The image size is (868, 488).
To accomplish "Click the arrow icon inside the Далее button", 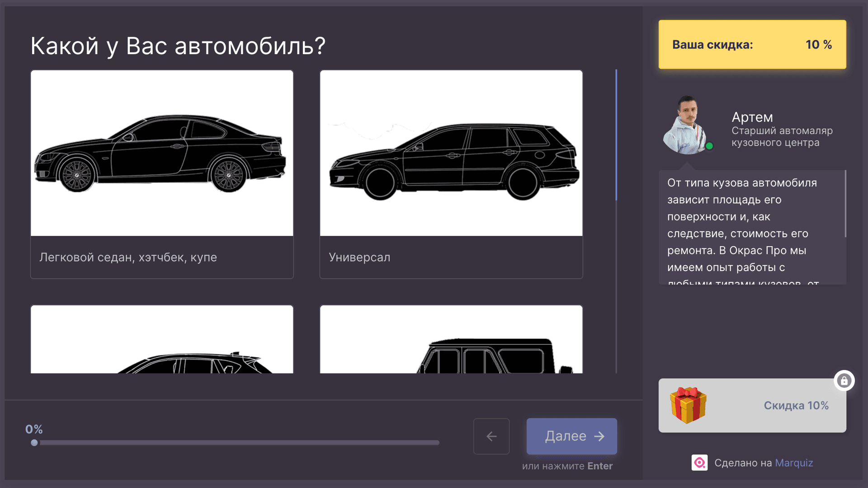I will click(599, 436).
